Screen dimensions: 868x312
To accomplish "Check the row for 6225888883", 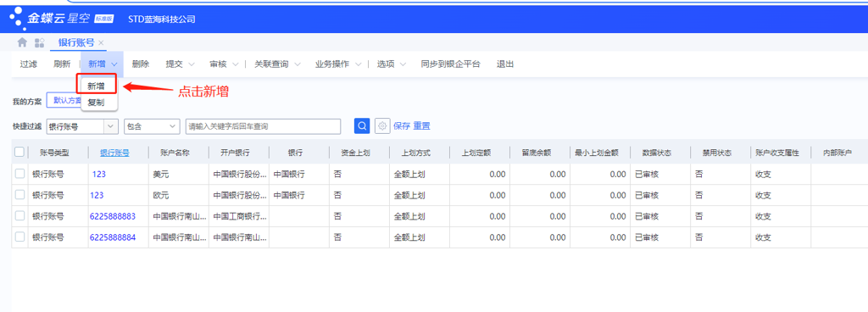I will [x=19, y=215].
